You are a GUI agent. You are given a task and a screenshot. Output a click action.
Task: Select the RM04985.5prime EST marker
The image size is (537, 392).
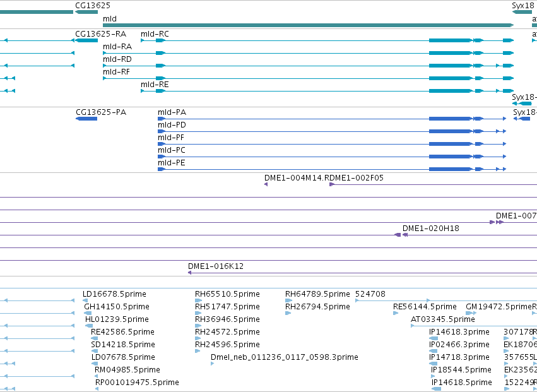pyautogui.click(x=97, y=376)
